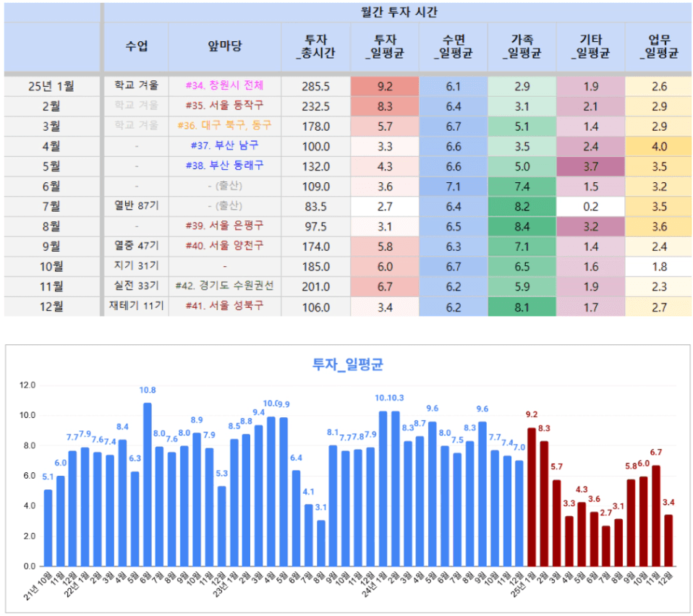Select the 재테기 11기 cell
This screenshot has width=693, height=616.
click(136, 306)
